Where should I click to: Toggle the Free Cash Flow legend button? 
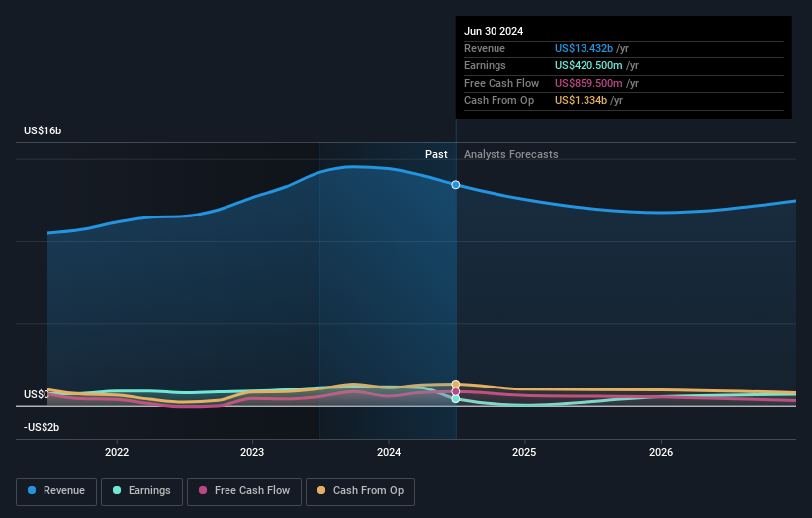coord(244,491)
